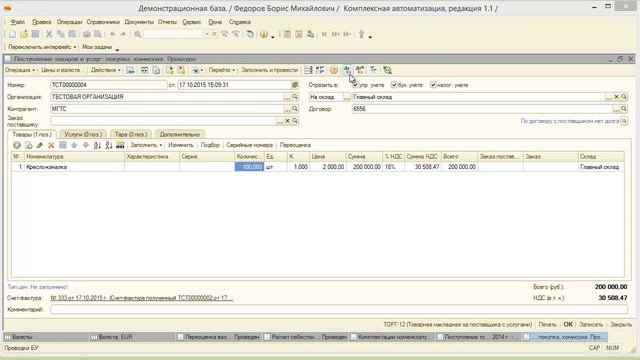Switch to Валюта: EUR window in bottom panel
Image resolution: width=640 pixels, height=360 pixels.
click(131, 337)
